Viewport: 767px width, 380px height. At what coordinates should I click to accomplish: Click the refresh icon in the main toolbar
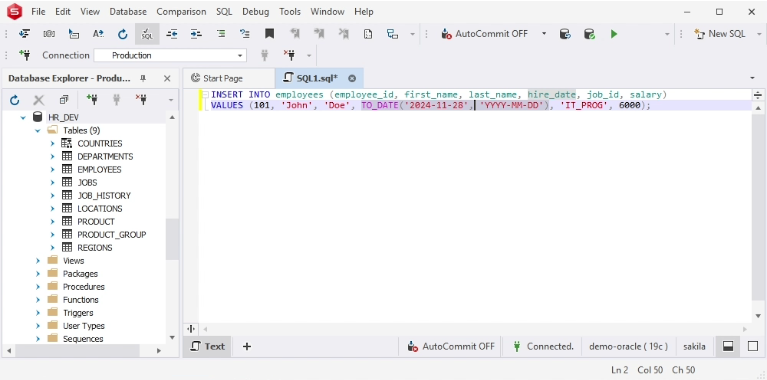pyautogui.click(x=122, y=34)
